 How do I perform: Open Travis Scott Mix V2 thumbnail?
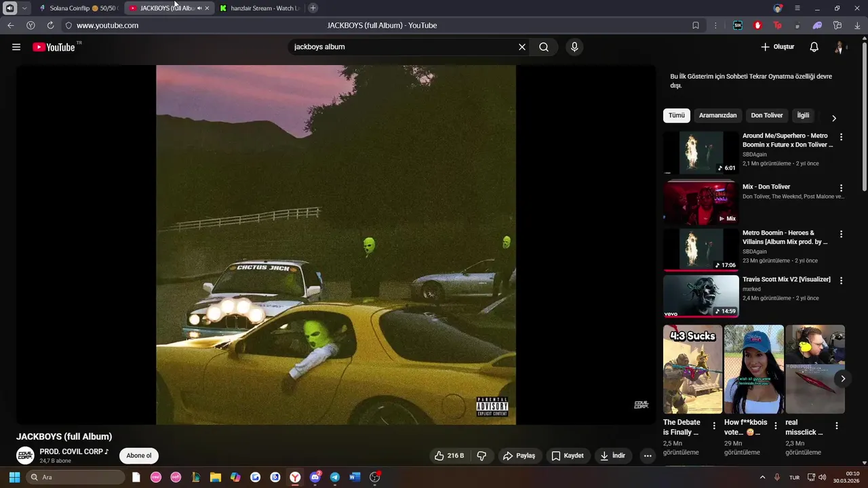tap(701, 296)
